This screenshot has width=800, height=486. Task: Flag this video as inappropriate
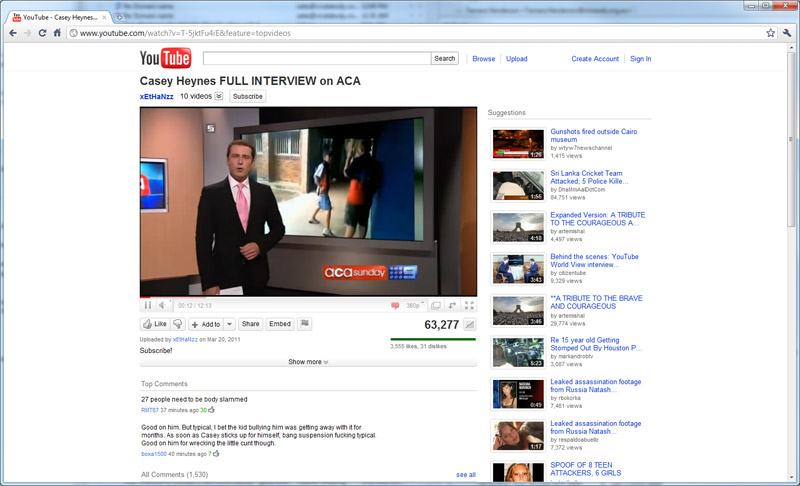tap(305, 324)
